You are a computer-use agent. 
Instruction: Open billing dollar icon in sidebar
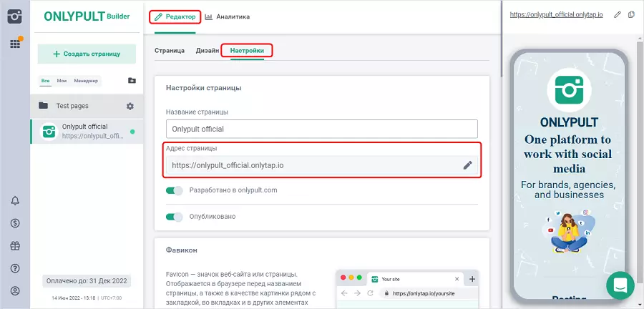tap(14, 223)
